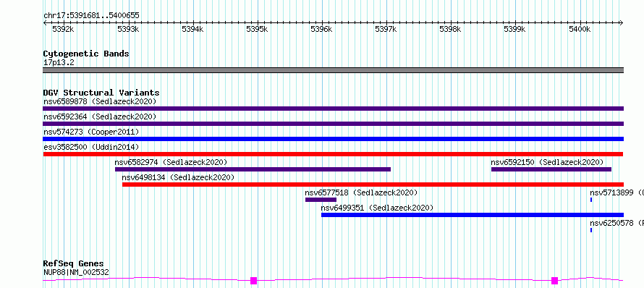Click the purple nsv6582974 variant bar
Viewport: 644px width, 288px height.
pos(253,169)
